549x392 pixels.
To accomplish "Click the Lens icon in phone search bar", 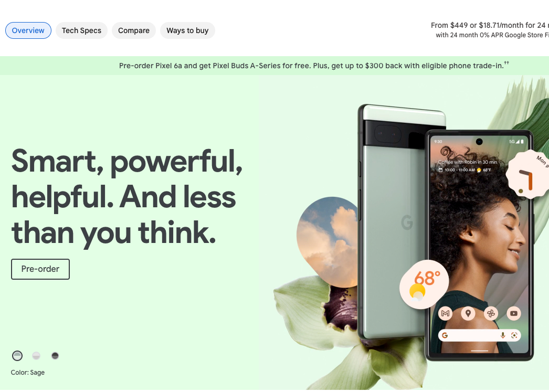I will pyautogui.click(x=514, y=335).
